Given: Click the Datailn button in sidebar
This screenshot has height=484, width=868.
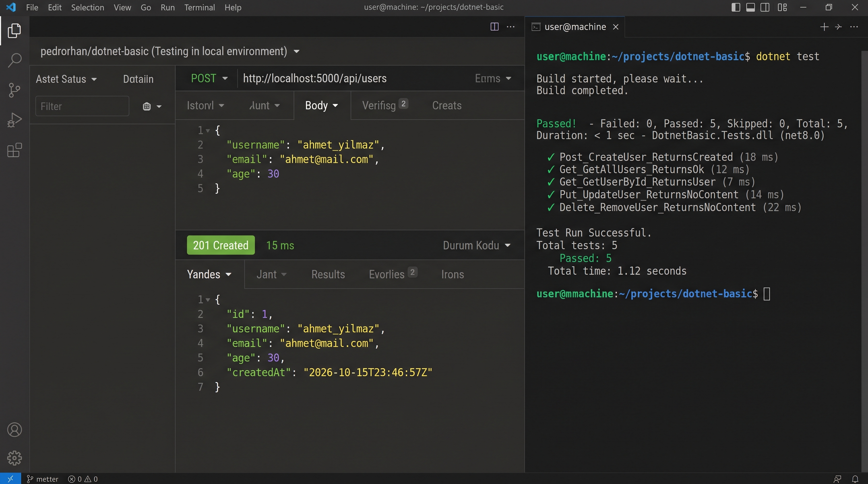Looking at the screenshot, I should [x=138, y=79].
